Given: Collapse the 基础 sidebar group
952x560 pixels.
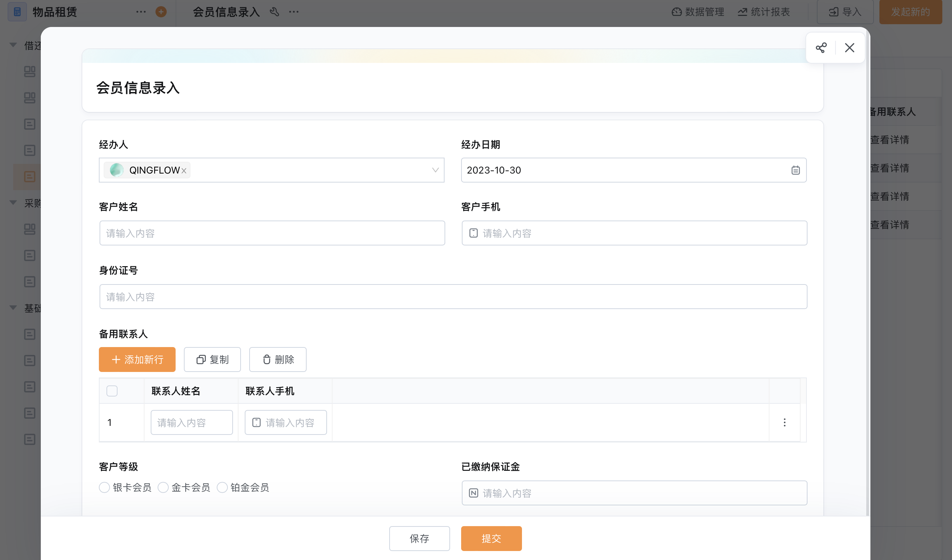Looking at the screenshot, I should coord(13,308).
